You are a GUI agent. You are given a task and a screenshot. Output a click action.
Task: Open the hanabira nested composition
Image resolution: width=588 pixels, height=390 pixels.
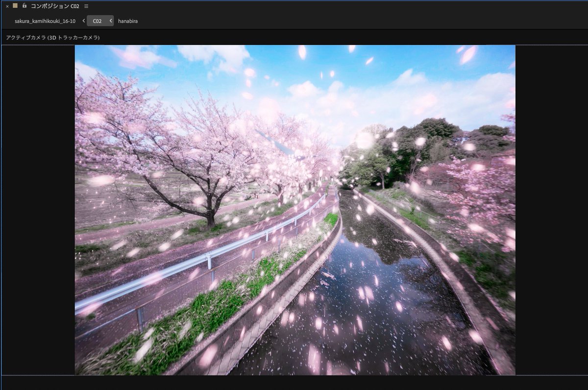[x=128, y=21]
